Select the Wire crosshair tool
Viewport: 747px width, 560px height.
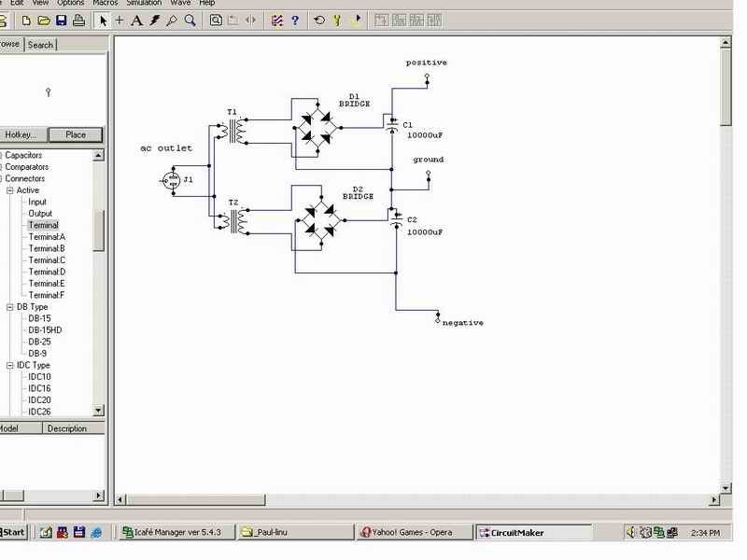click(120, 21)
